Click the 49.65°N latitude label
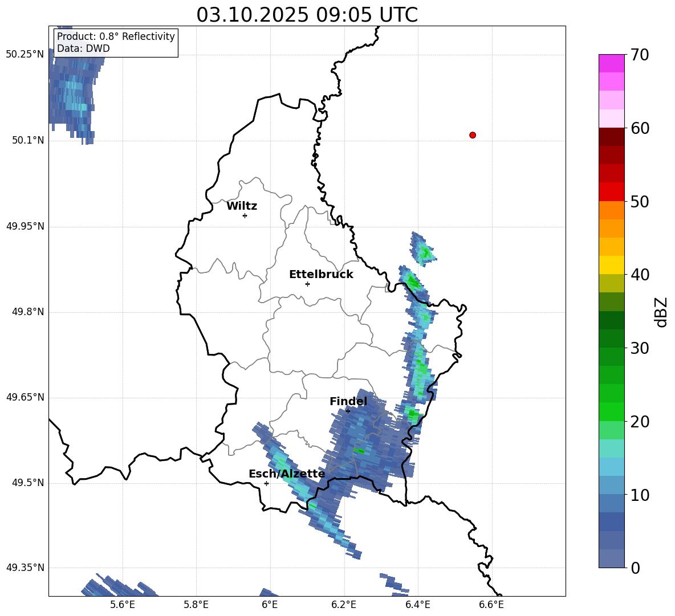The image size is (675, 616). point(26,397)
